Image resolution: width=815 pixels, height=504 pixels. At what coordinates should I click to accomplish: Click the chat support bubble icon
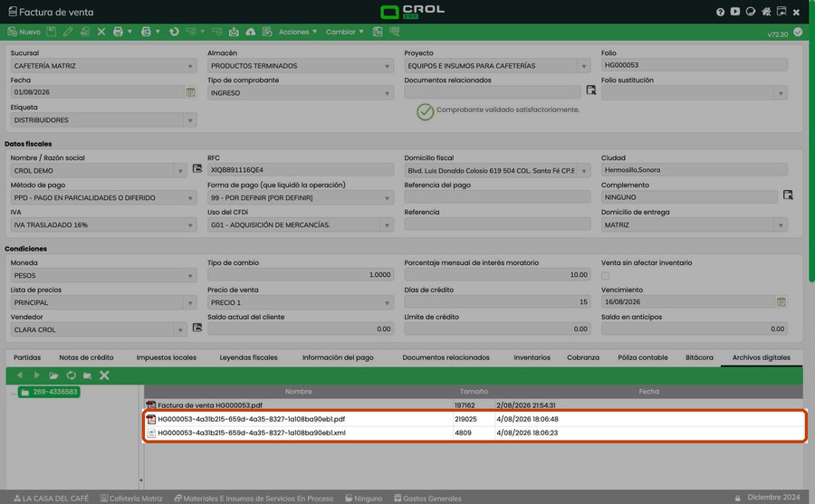click(x=750, y=12)
